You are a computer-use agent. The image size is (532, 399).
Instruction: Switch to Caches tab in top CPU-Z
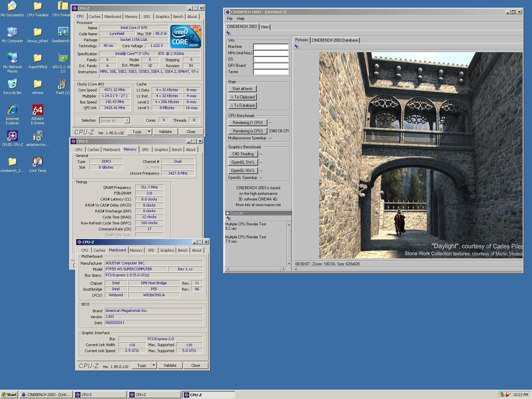[x=94, y=17]
